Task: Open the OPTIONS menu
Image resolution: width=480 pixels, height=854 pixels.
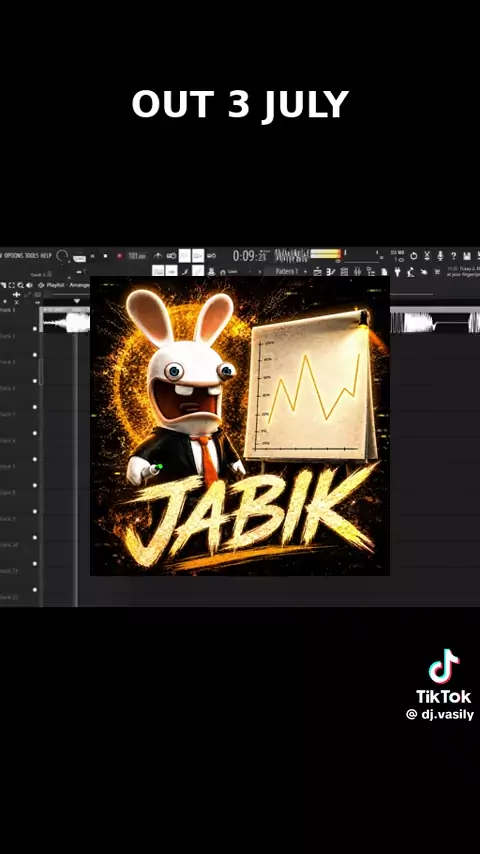Action: tap(14, 255)
